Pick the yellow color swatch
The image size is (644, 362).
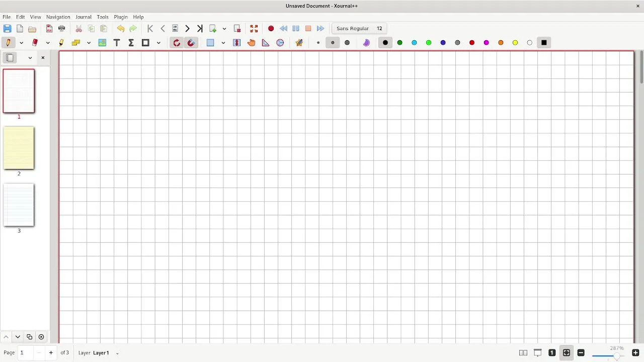pos(515,43)
